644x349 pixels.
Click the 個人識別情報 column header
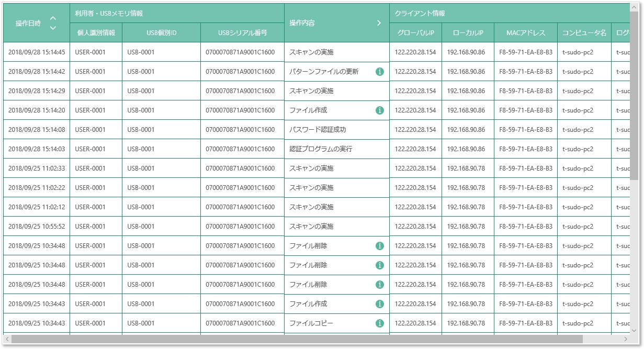(96, 33)
